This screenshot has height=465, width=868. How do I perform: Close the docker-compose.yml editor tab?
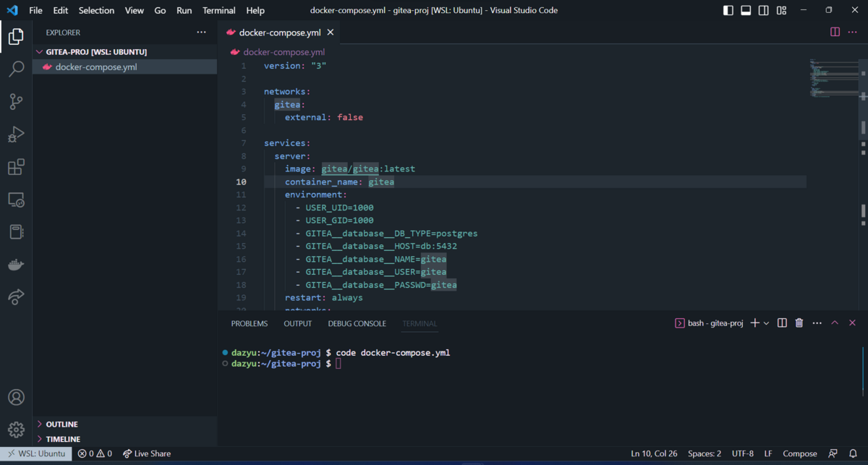(x=331, y=33)
